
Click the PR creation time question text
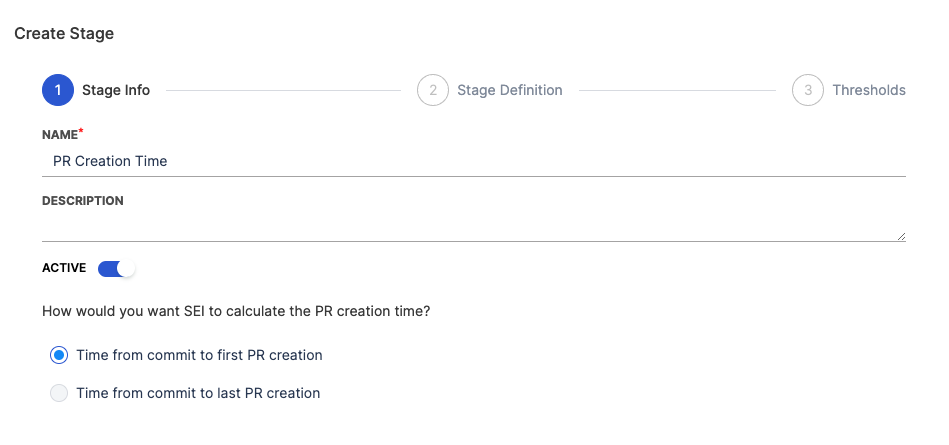tap(236, 311)
